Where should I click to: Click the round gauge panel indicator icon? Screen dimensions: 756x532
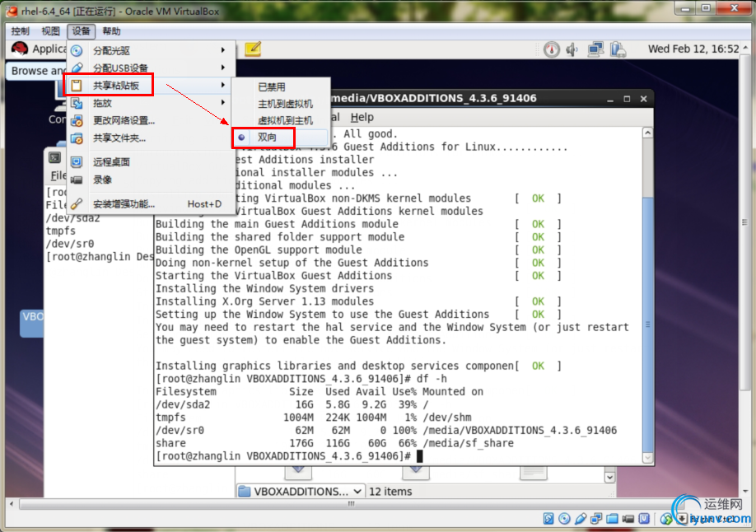pyautogui.click(x=552, y=49)
